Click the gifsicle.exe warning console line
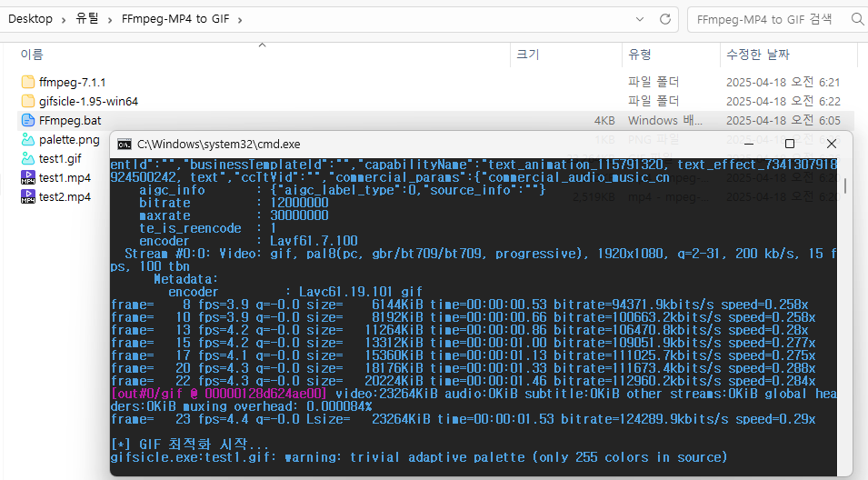This screenshot has height=480, width=868. pyautogui.click(x=418, y=457)
